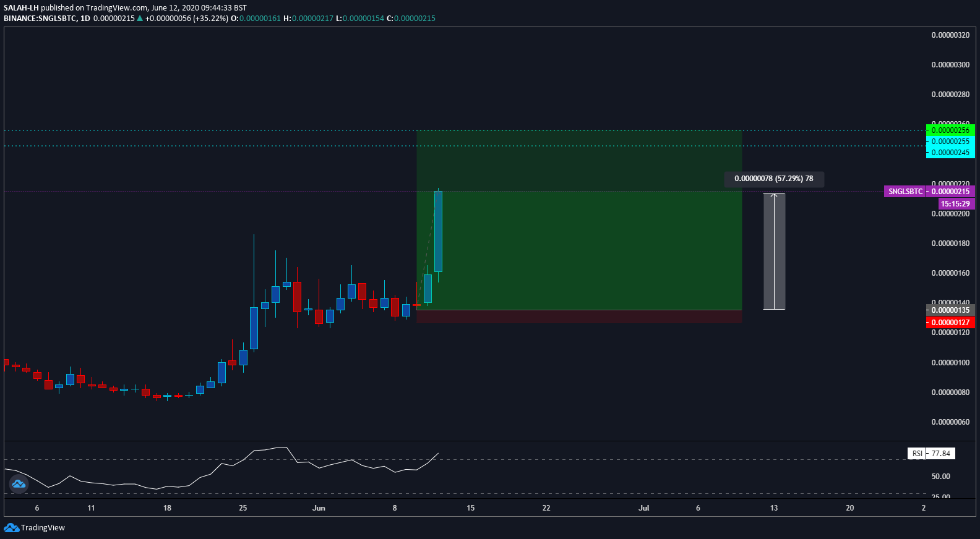980x539 pixels.
Task: Click the 11 label on the date axis
Action: [91, 508]
